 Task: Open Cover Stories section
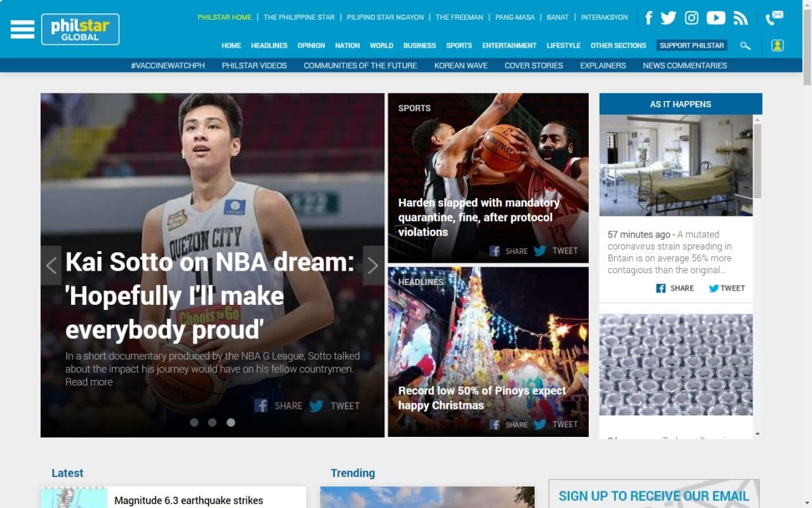(x=534, y=65)
